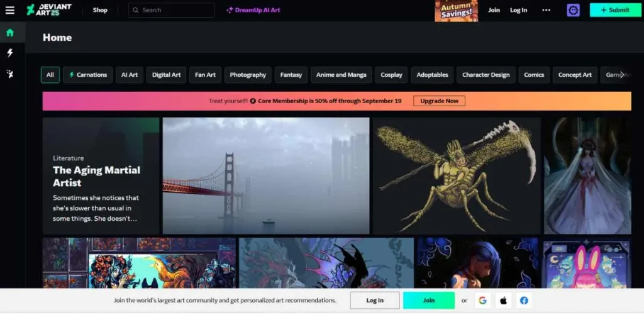This screenshot has width=644, height=322.
Task: Sign in with Google icon
Action: (x=482, y=301)
